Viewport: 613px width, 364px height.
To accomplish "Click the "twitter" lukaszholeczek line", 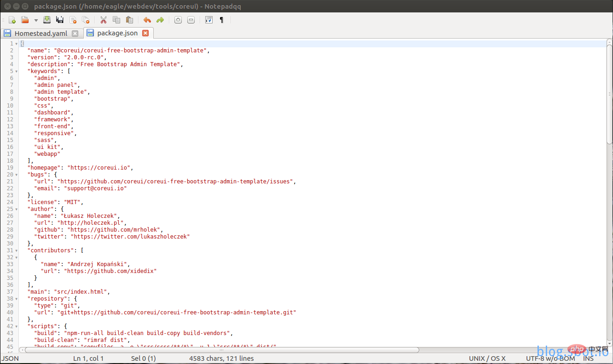I will (112, 237).
